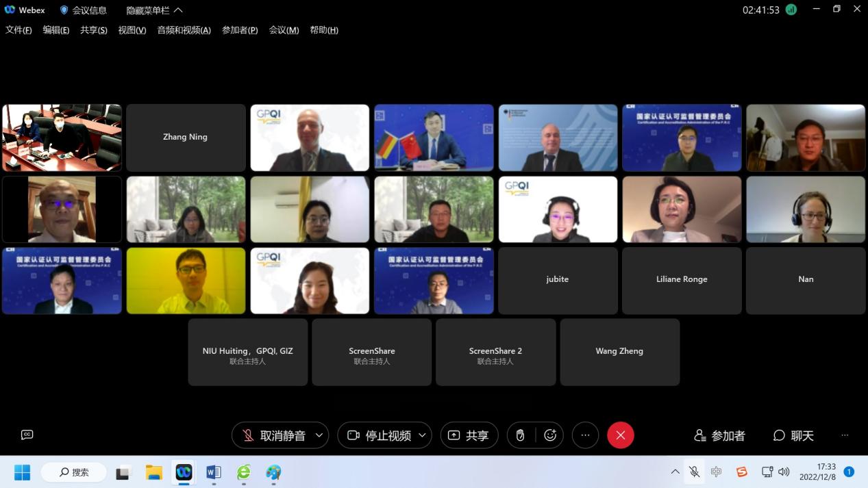This screenshot has width=868, height=488.
Task: Open the 参加者 participants panel
Action: pos(719,435)
